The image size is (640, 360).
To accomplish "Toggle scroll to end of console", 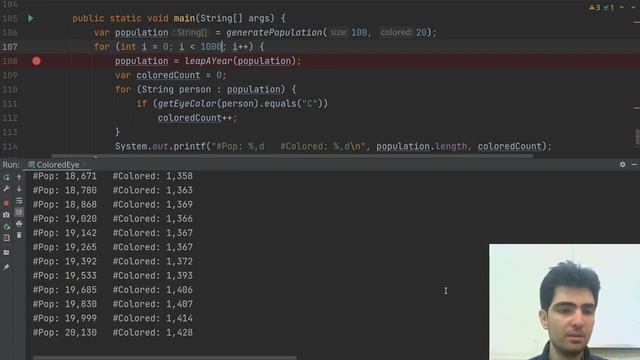I will pos(19,212).
